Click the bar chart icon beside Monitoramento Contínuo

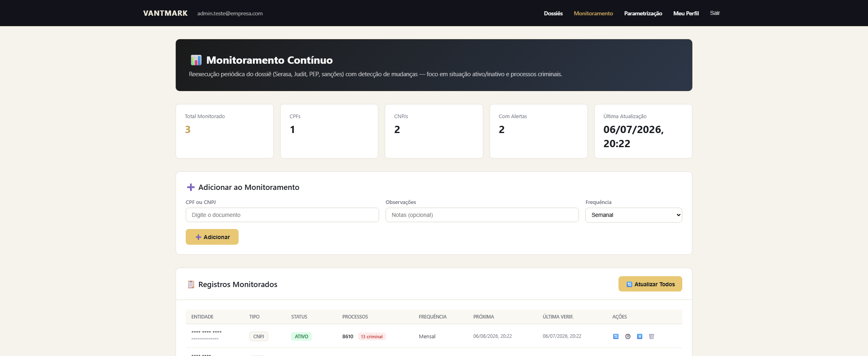point(196,60)
